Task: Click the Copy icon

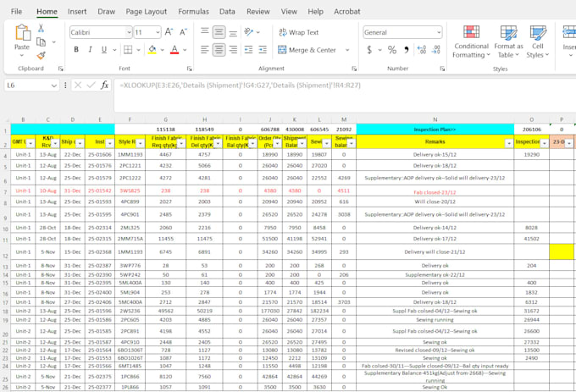Action: coord(42,41)
